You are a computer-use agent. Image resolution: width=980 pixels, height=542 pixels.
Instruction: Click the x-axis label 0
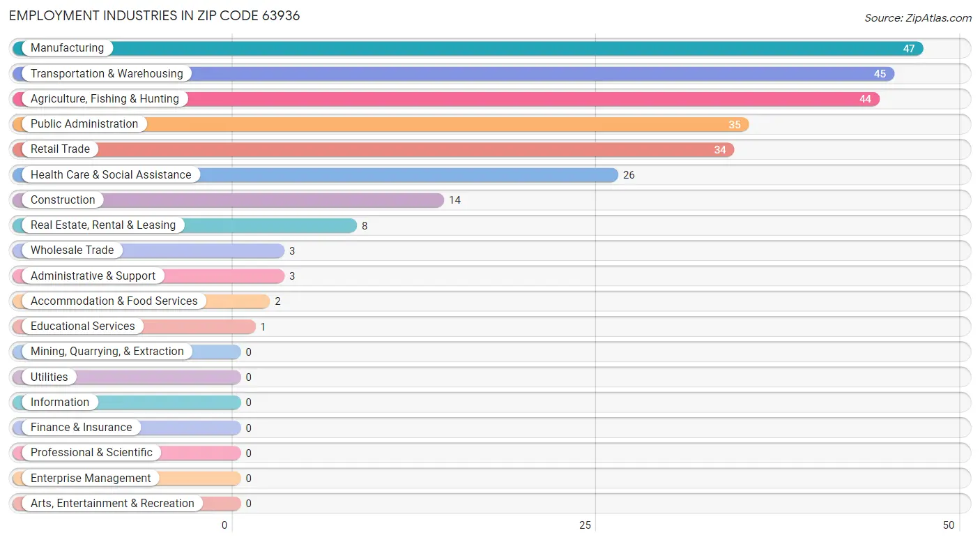[224, 525]
